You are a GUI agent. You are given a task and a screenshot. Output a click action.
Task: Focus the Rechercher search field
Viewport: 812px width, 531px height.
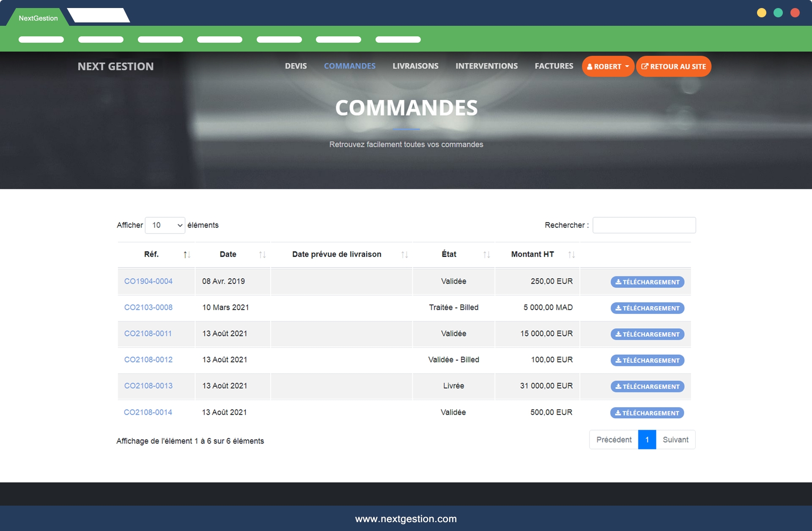(x=644, y=225)
